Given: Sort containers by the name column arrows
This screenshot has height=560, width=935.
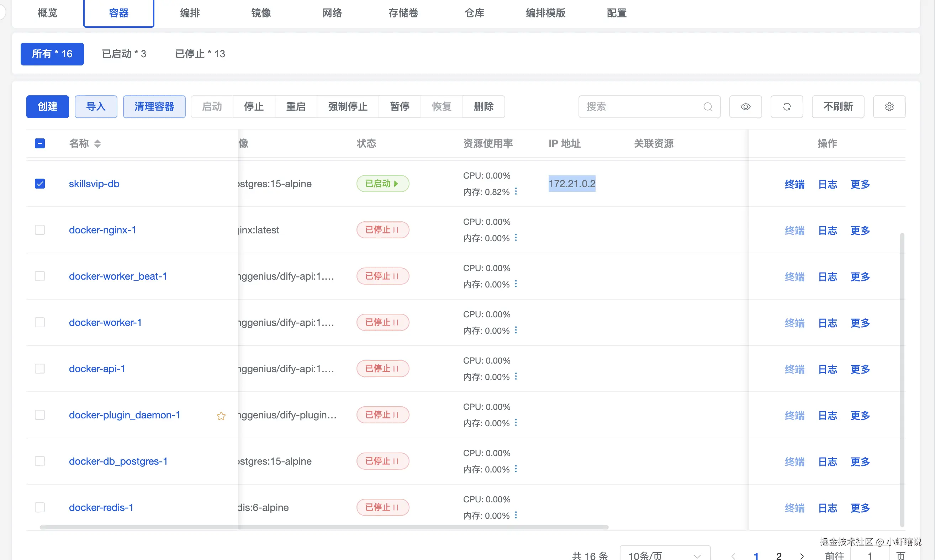Looking at the screenshot, I should [97, 144].
